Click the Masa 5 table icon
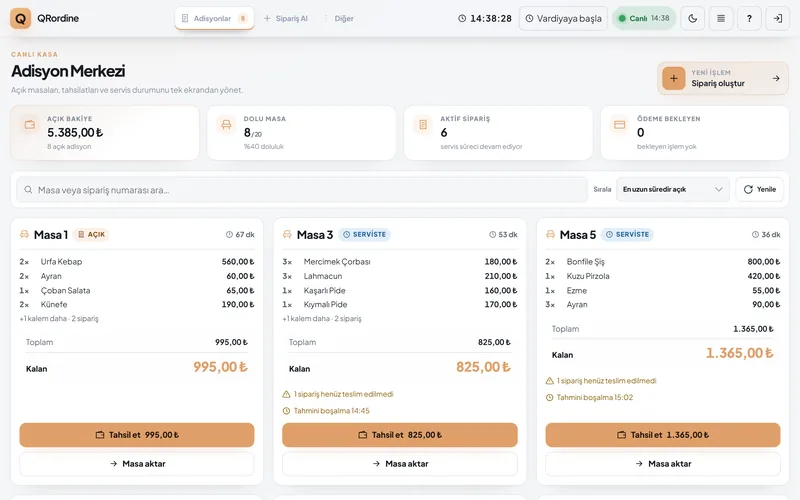This screenshot has width=800, height=500. (550, 234)
